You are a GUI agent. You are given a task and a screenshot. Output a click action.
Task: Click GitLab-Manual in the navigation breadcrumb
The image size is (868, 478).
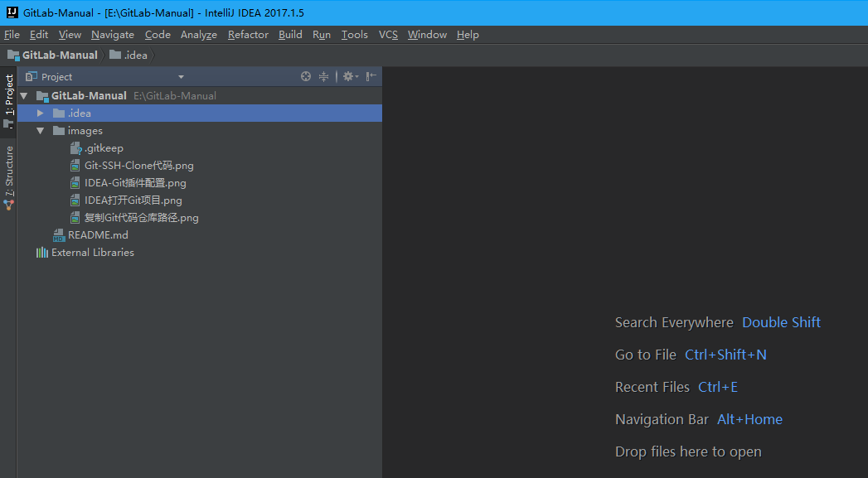[x=59, y=56]
